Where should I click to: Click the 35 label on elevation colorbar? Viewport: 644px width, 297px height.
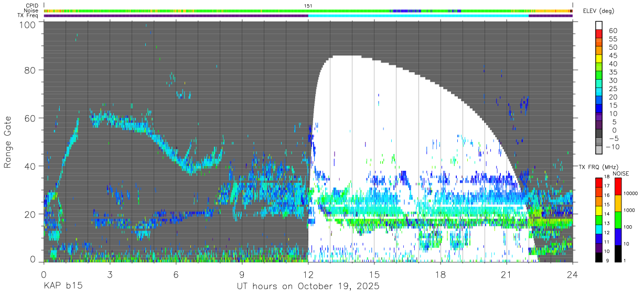point(613,72)
